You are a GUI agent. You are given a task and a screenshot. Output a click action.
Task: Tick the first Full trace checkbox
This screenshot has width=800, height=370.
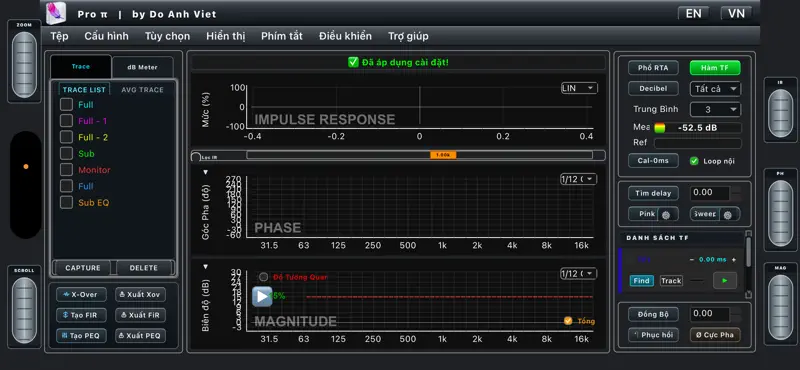coord(66,105)
